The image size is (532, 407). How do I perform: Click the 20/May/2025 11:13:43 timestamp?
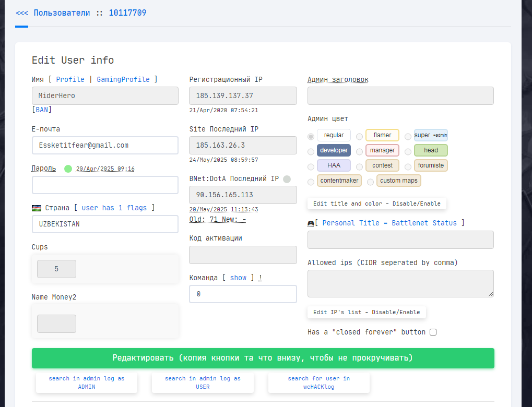(223, 209)
